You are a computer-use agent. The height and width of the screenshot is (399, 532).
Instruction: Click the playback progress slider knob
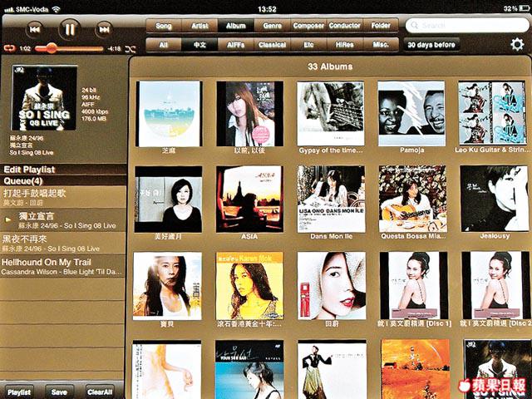[x=52, y=48]
